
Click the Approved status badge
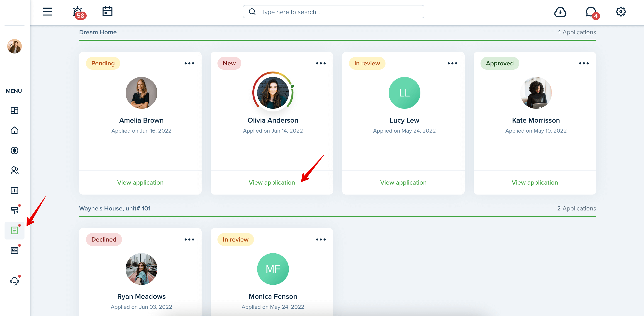pos(500,64)
